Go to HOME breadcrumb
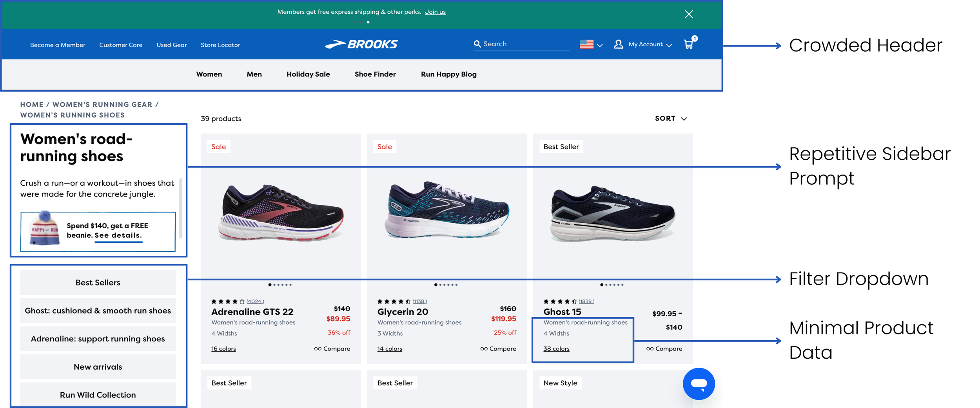 click(x=32, y=105)
